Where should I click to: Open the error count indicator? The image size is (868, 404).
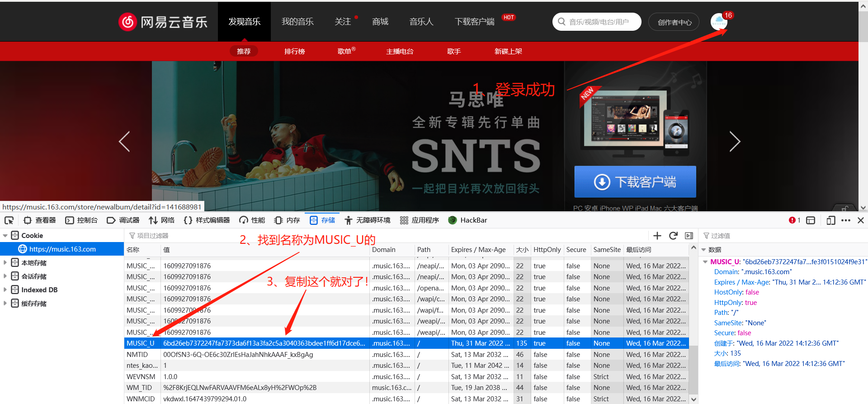point(794,220)
